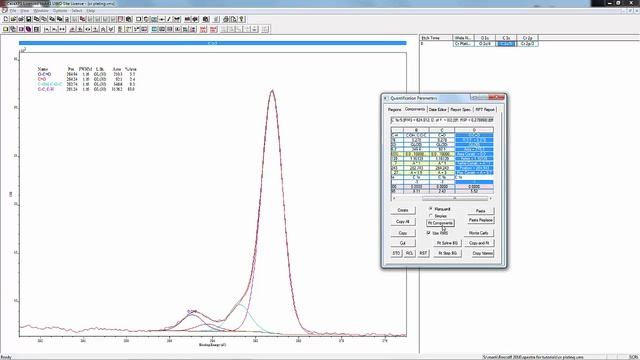
Task: Open the Data Editor tab
Action: click(438, 109)
